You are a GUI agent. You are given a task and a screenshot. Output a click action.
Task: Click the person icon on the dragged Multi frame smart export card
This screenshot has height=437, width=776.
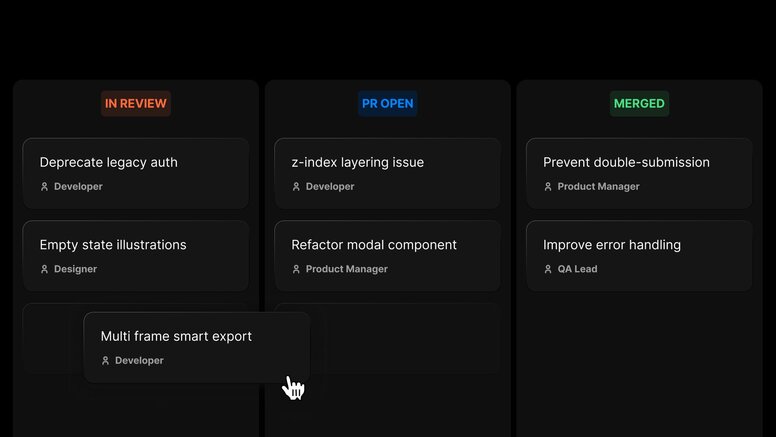(105, 361)
